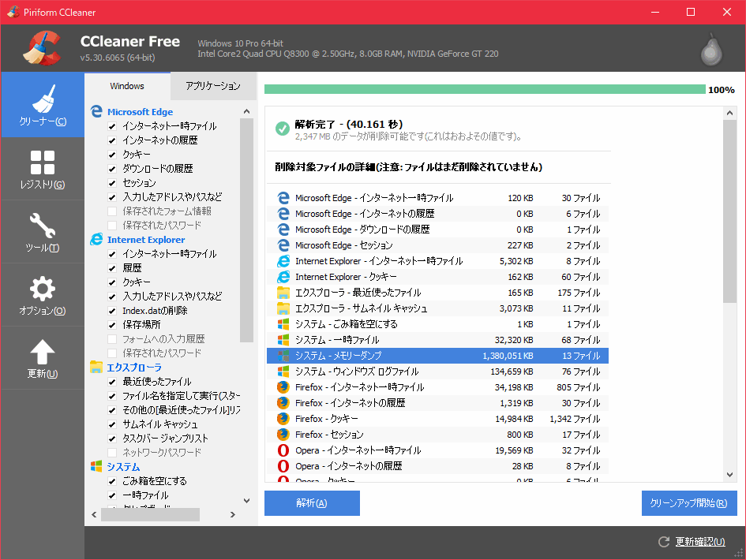The image size is (746, 560).
Task: Click folder icon for サムネイル キャッシュ result
Action: [283, 308]
